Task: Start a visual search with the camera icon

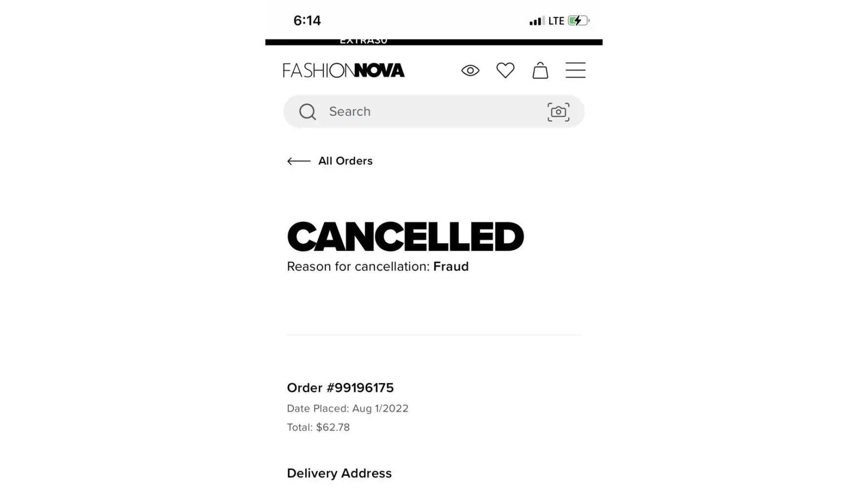Action: click(x=558, y=112)
